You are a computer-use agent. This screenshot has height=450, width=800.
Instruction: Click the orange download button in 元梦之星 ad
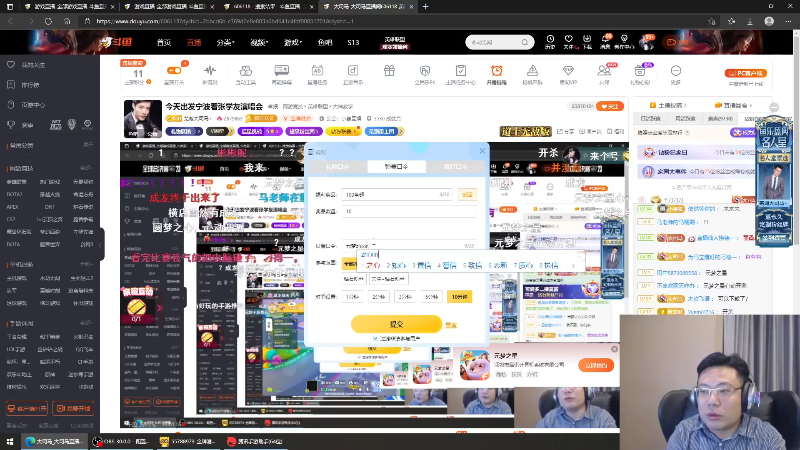point(595,365)
